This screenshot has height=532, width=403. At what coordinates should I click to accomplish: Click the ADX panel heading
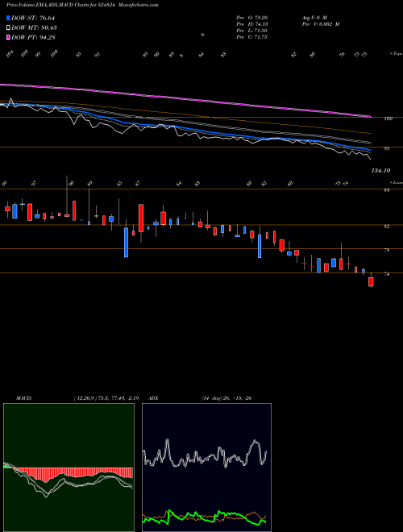153,398
